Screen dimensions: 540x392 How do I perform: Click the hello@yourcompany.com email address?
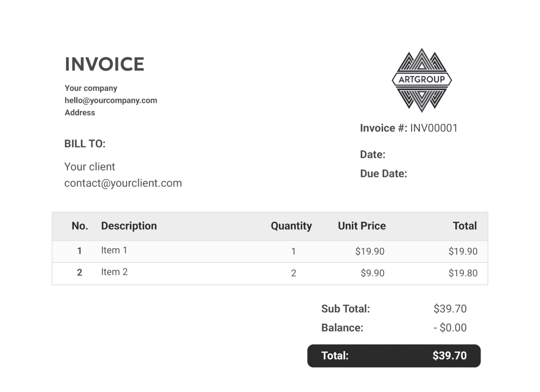[x=111, y=100]
